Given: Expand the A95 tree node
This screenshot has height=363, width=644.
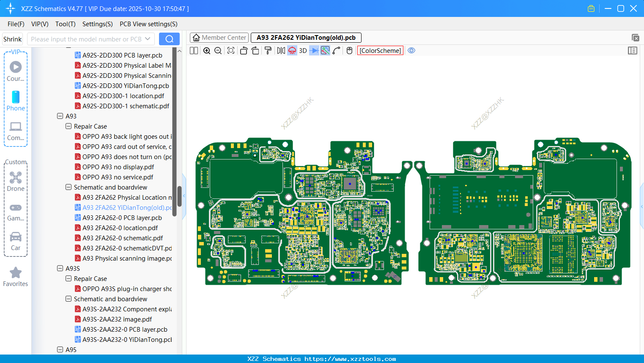Looking at the screenshot, I should point(60,349).
